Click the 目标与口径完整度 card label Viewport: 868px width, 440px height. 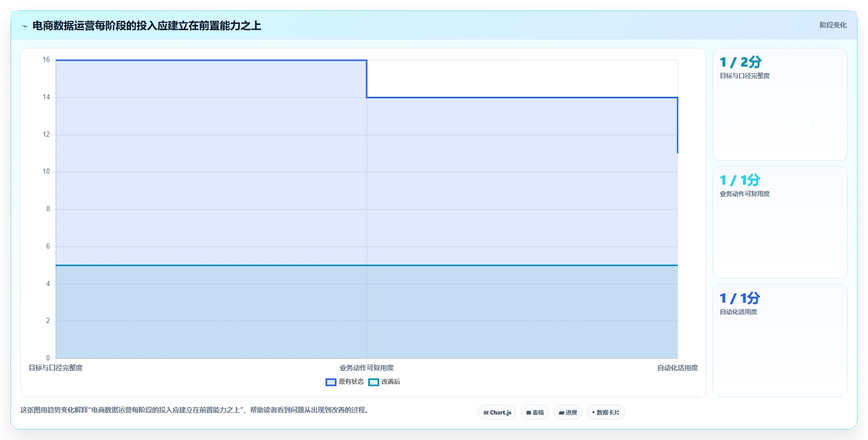(745, 76)
